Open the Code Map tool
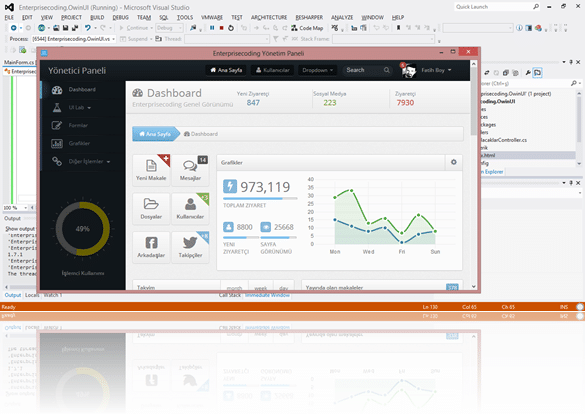Viewport: 585px width, 414px height. pyautogui.click(x=307, y=28)
